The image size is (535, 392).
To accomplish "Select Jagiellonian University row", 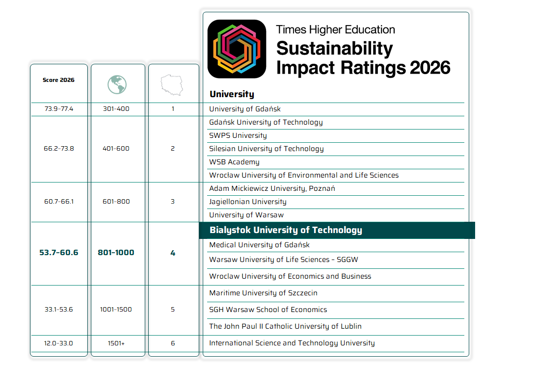I will click(x=336, y=202).
